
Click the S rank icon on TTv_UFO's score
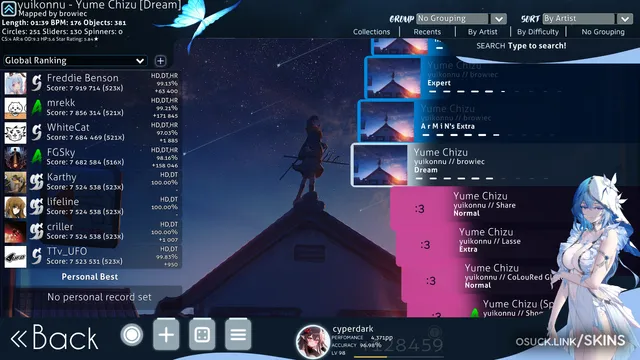[x=37, y=256]
